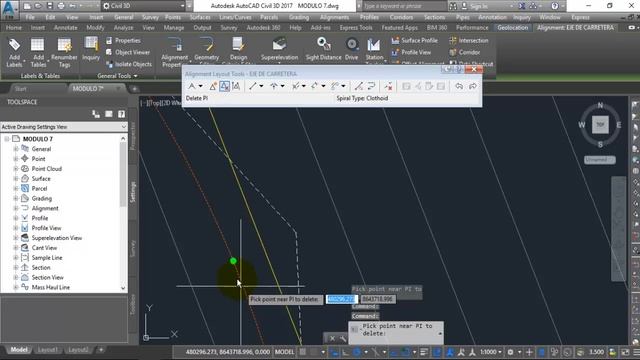
Task: Switch to the Analyze ribbon tab
Action: coord(123,28)
